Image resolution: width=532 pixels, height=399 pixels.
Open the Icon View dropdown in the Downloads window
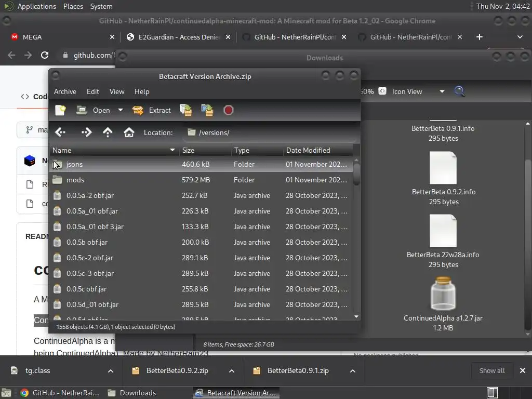(418, 91)
